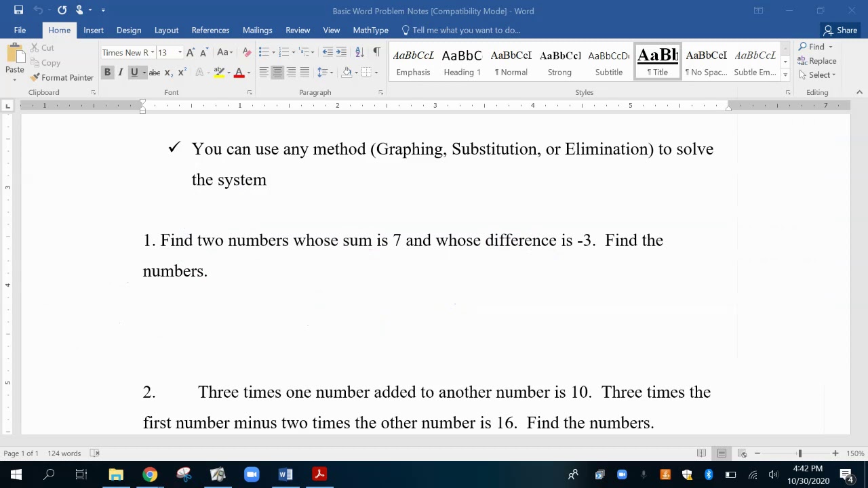This screenshot has width=868, height=488.
Task: Open the font name dropdown
Action: pos(153,52)
